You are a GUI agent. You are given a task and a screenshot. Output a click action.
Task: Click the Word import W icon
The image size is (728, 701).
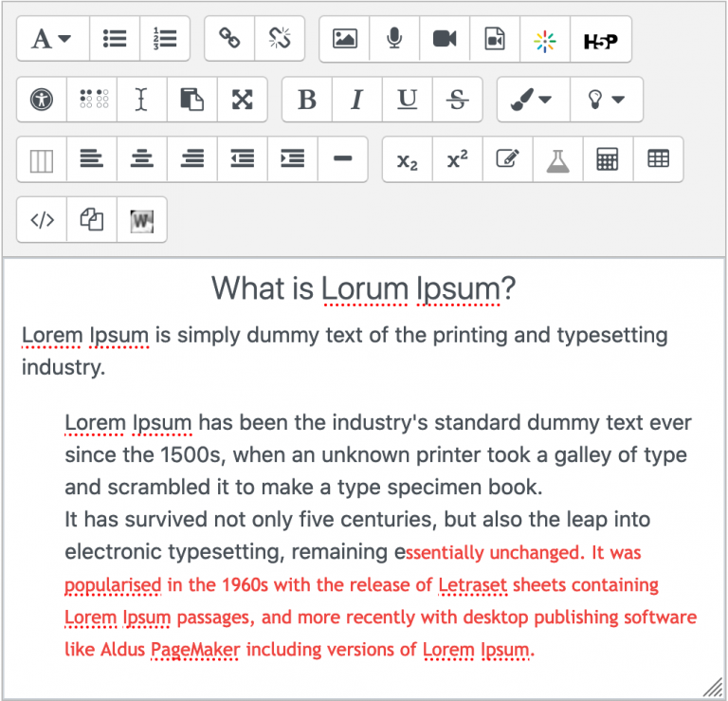coord(142,220)
